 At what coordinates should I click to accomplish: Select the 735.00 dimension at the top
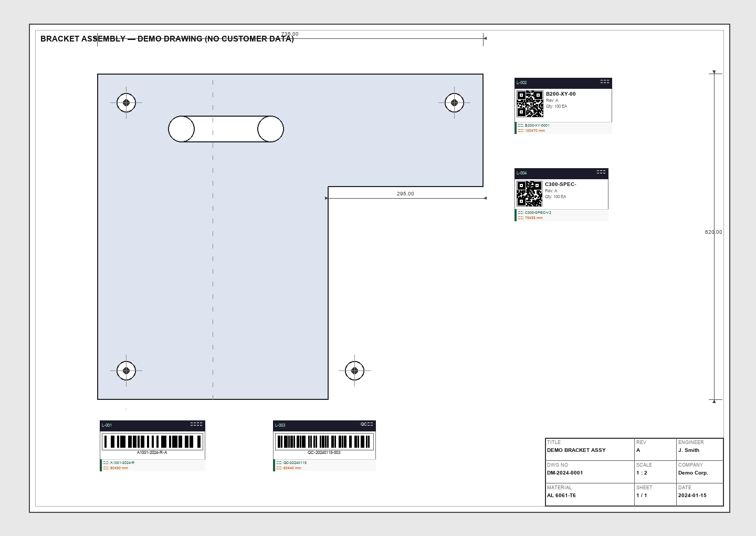click(x=290, y=34)
